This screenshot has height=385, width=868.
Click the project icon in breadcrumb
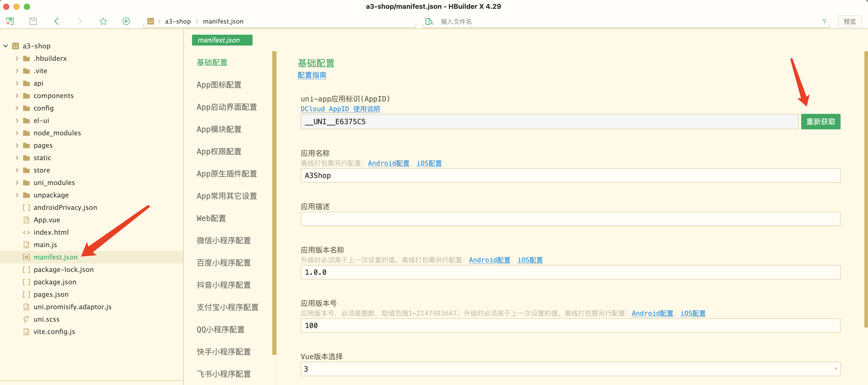[x=151, y=21]
